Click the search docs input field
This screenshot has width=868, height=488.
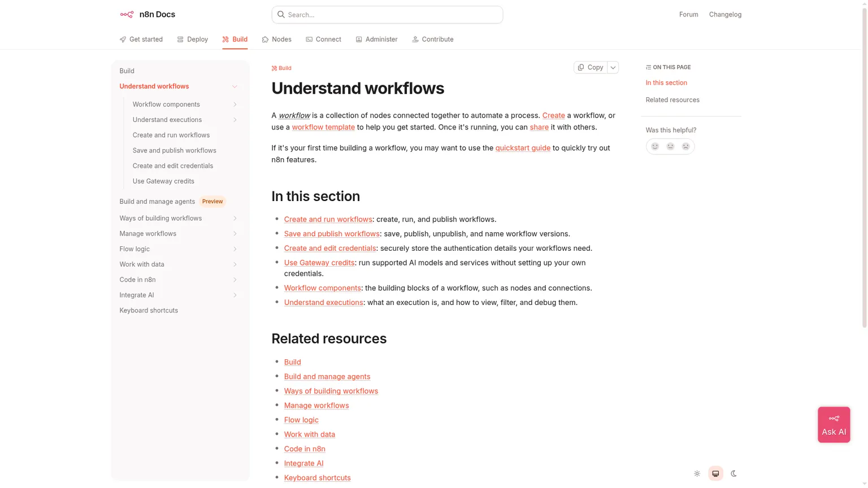[387, 15]
